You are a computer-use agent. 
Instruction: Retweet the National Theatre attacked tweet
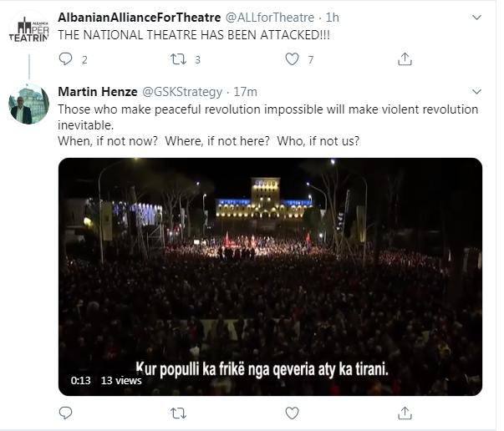click(179, 59)
